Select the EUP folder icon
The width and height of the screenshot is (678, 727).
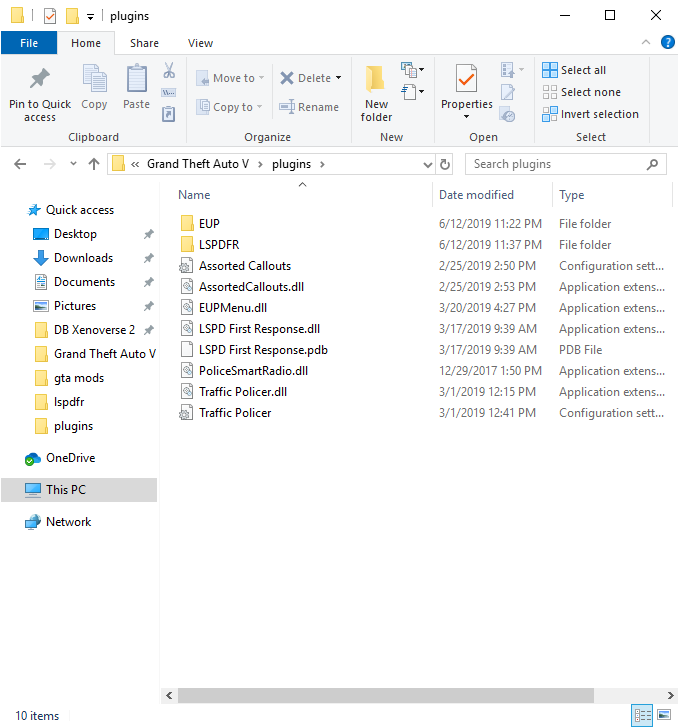click(x=187, y=223)
